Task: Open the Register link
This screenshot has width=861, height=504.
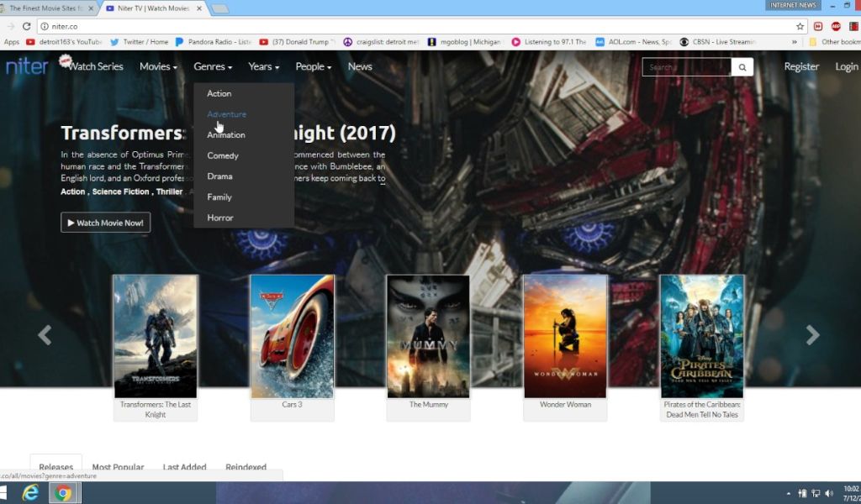Action: (x=801, y=66)
